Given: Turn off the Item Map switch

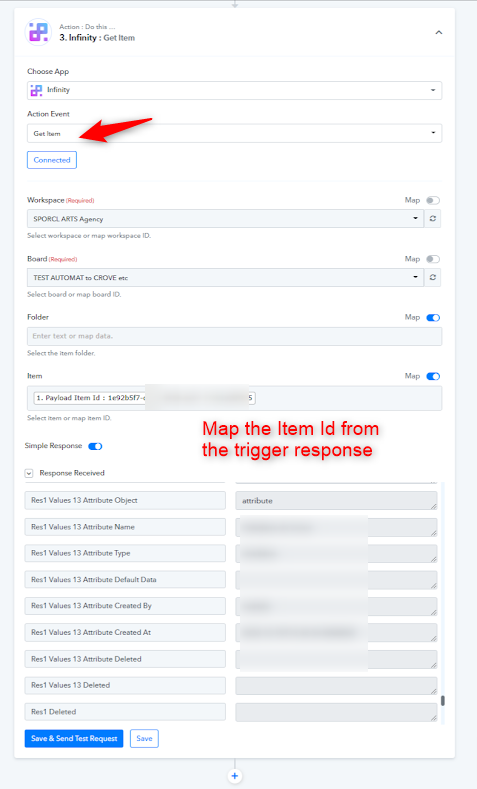Looking at the screenshot, I should pos(433,376).
